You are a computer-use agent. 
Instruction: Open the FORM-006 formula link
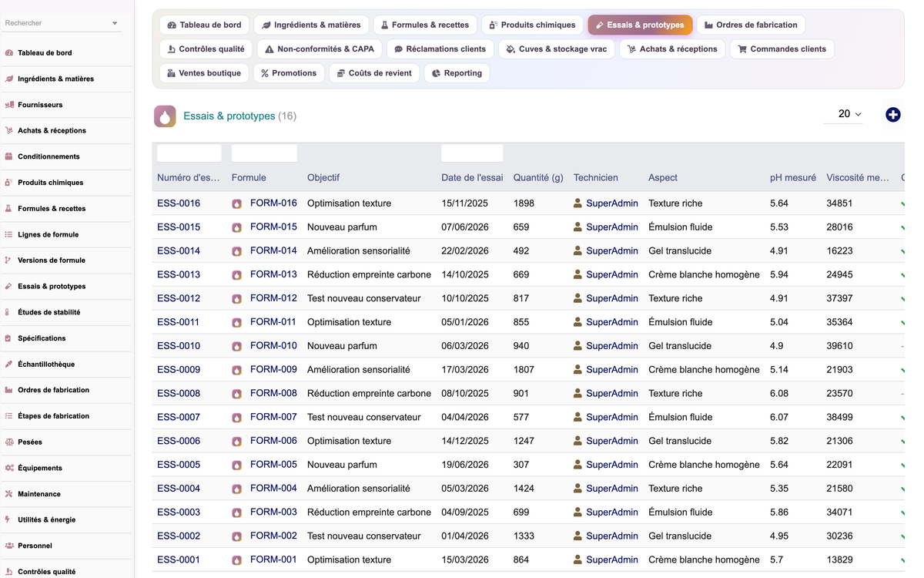(273, 441)
